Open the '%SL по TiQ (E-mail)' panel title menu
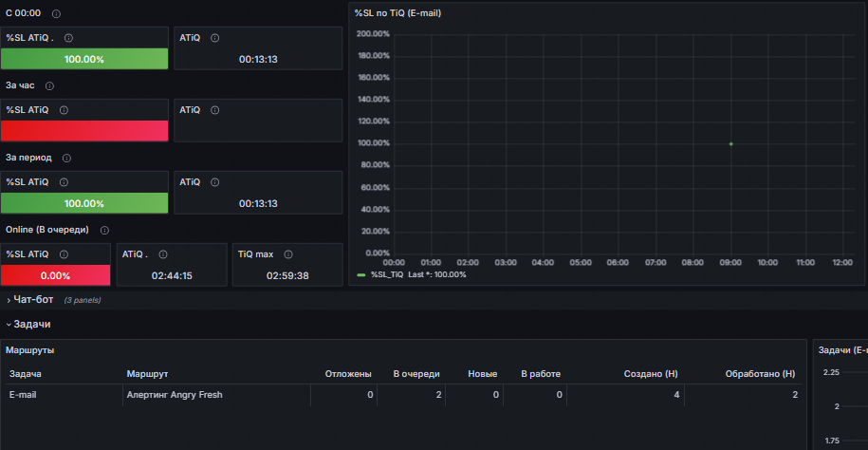Screen dimensions: 868x450 tap(397, 13)
